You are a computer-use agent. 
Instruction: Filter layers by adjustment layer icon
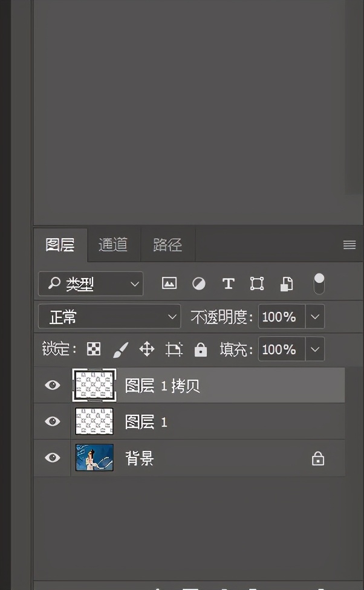click(x=199, y=284)
